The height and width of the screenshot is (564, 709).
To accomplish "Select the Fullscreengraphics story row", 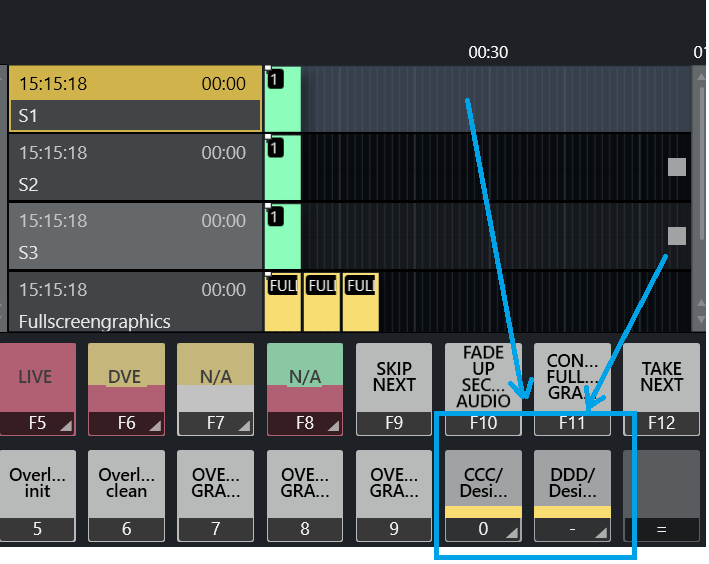I will pos(134,304).
